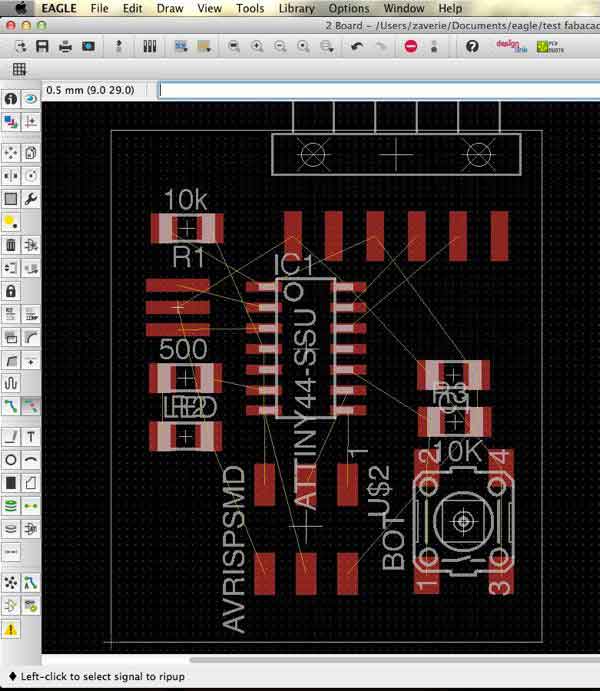Select the Lock tool
This screenshot has height=691, width=600.
pyautogui.click(x=11, y=291)
